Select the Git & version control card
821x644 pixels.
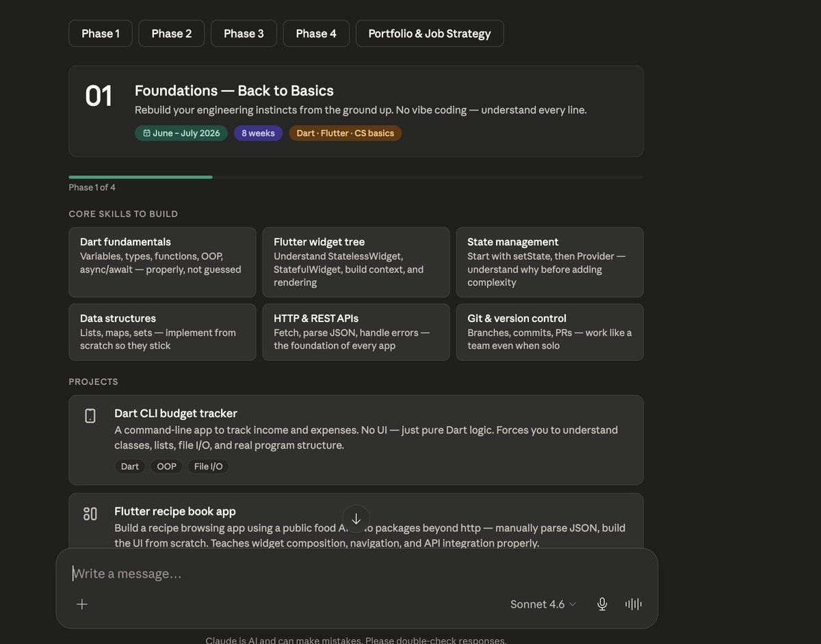(550, 332)
